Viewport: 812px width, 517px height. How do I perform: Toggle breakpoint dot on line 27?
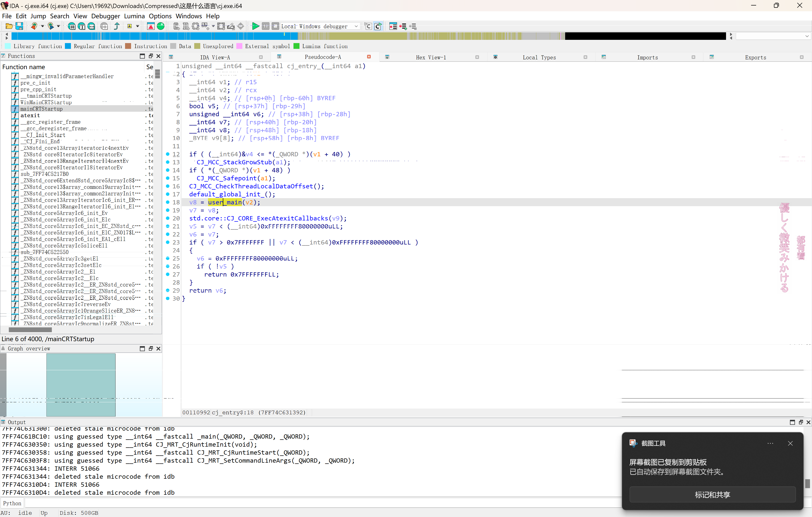(168, 274)
